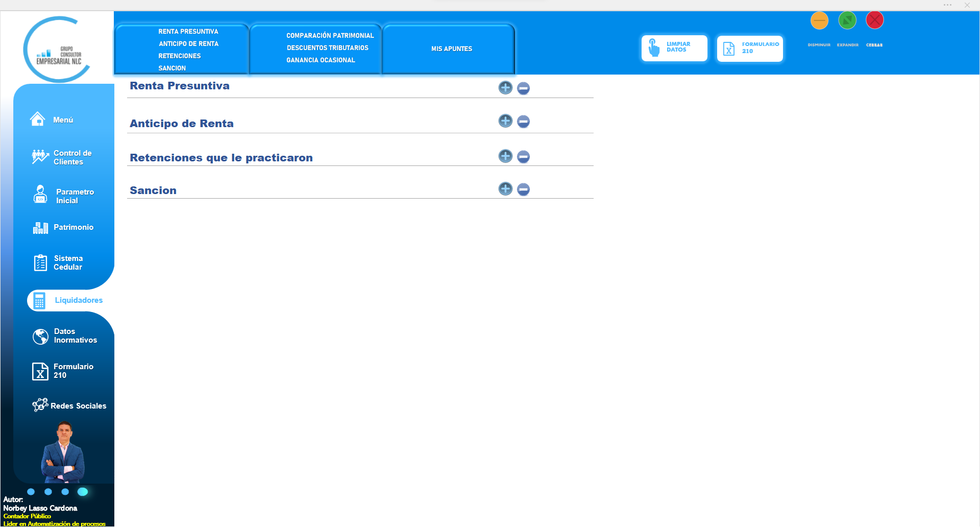Select RENTA PRESUNTIVA in top menu
Screen dimensions: 980x527
coord(188,32)
